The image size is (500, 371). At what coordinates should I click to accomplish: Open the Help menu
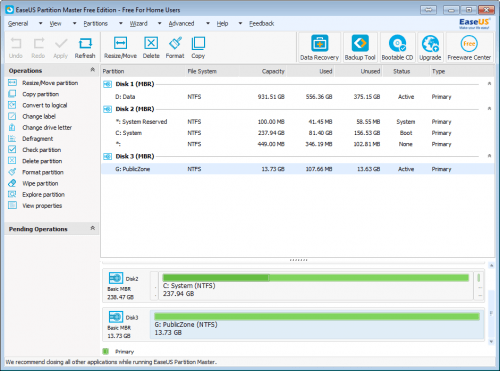[222, 24]
